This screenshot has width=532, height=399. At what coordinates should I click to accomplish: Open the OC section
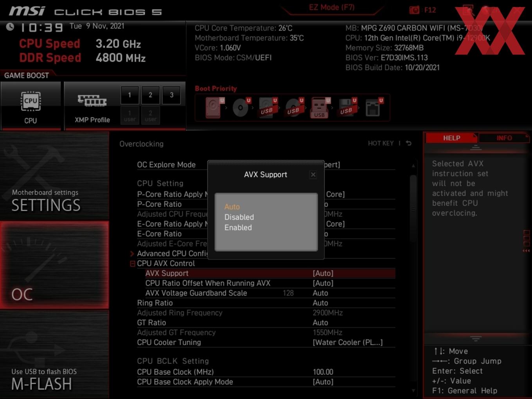(x=54, y=265)
